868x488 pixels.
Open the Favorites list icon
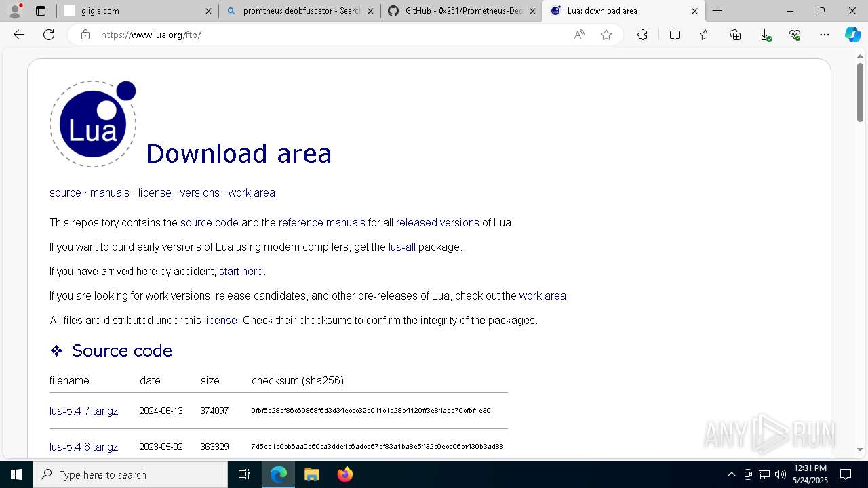coord(705,35)
